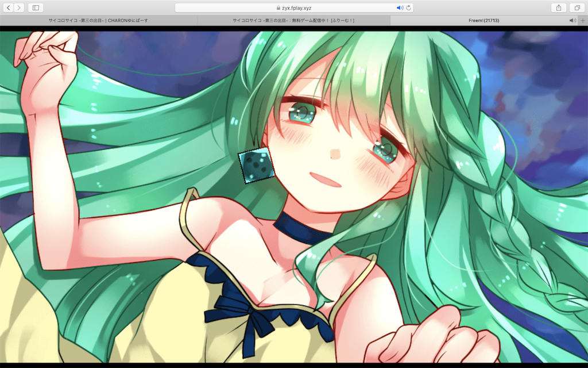Select the Freem!(21713) tab

483,20
